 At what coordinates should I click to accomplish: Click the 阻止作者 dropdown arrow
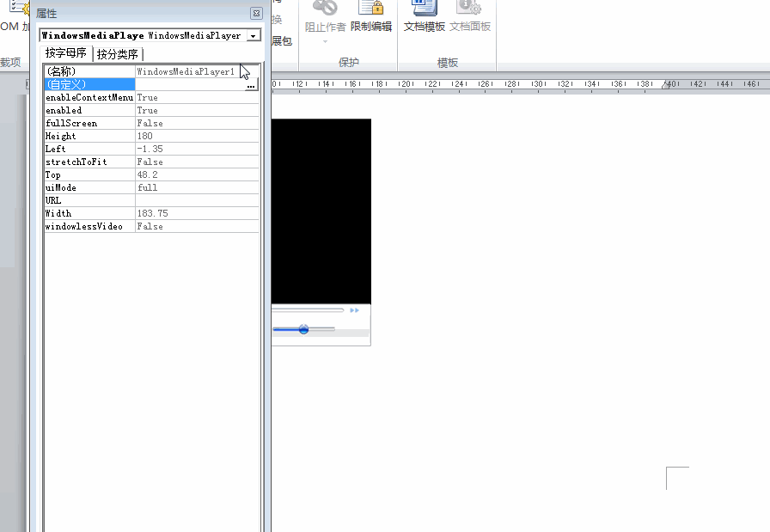(x=325, y=42)
